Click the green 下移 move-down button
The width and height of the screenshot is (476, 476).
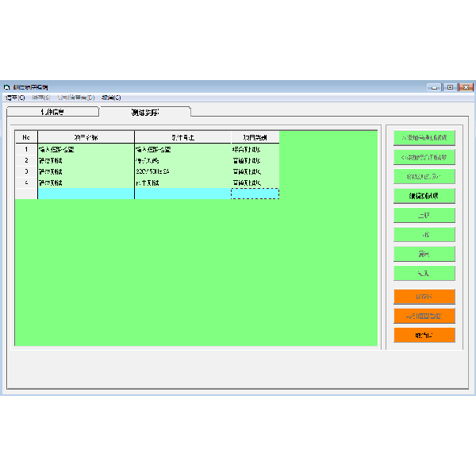click(x=424, y=235)
